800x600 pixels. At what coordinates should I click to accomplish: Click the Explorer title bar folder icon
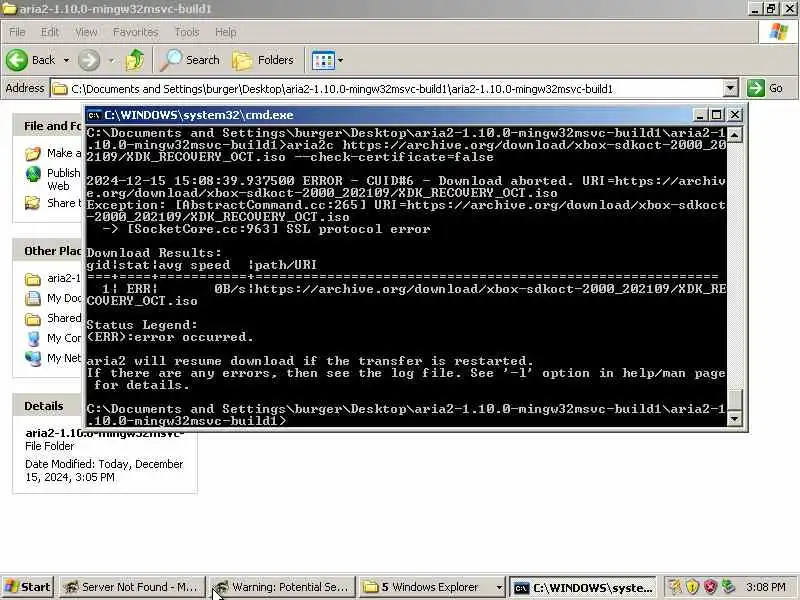click(x=9, y=9)
